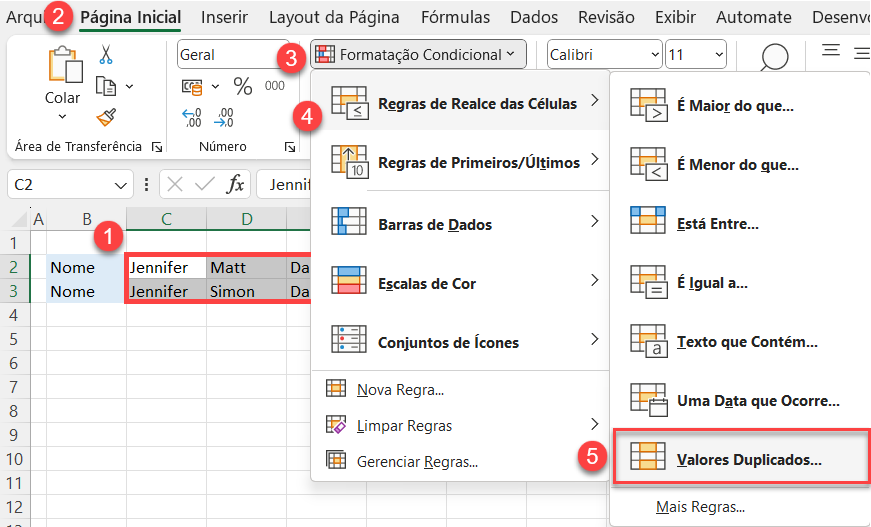Click the É Igual a icon
Viewport: 871px width, 527px height.
[x=648, y=283]
